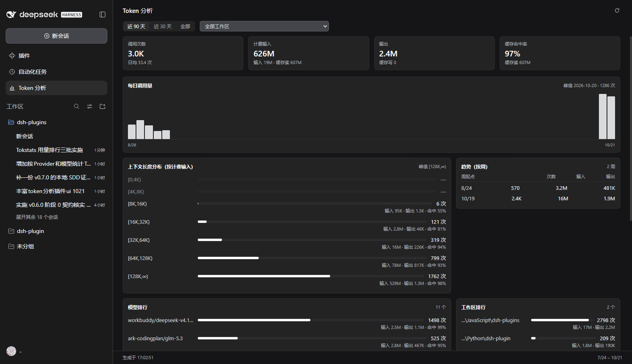Open 自动化任务 in the sidebar

coord(57,72)
